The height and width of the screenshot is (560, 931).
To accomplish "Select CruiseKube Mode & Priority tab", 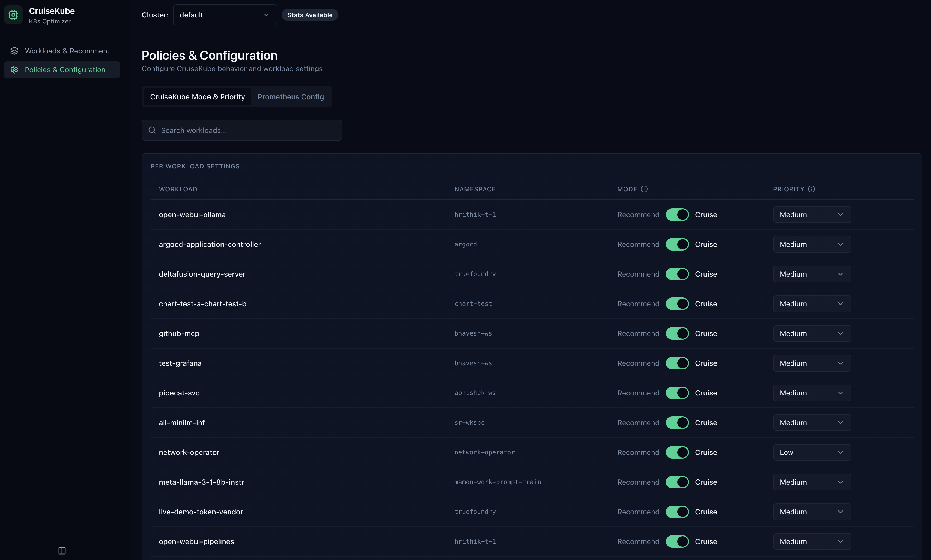I will [x=197, y=97].
